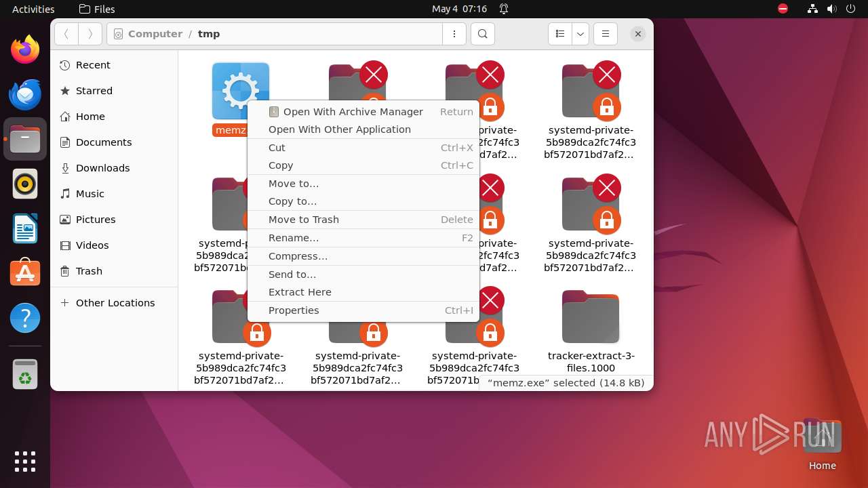Click the Files app menu in top bar

point(97,9)
